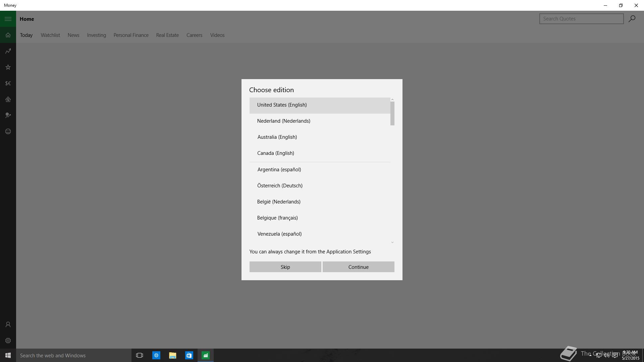644x362 pixels.
Task: Open the Store taskbar icon
Action: tap(189, 355)
